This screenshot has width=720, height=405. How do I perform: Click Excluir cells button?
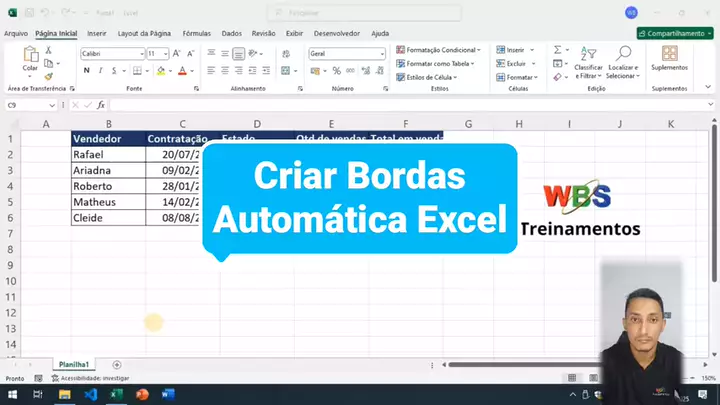(x=511, y=63)
